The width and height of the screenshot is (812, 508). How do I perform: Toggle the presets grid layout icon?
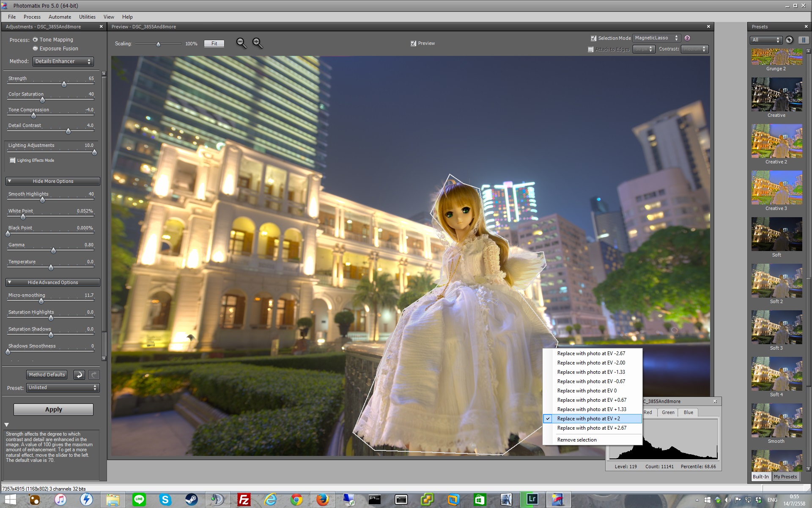click(804, 40)
